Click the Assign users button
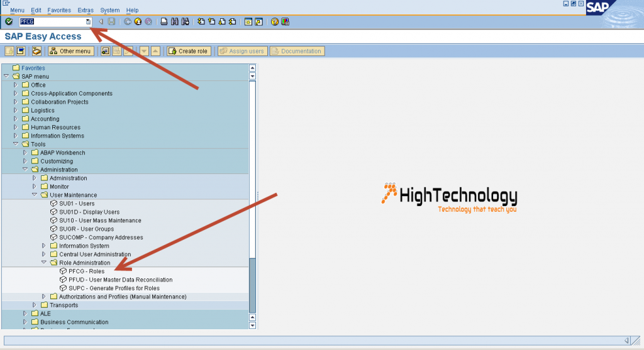 tap(242, 51)
